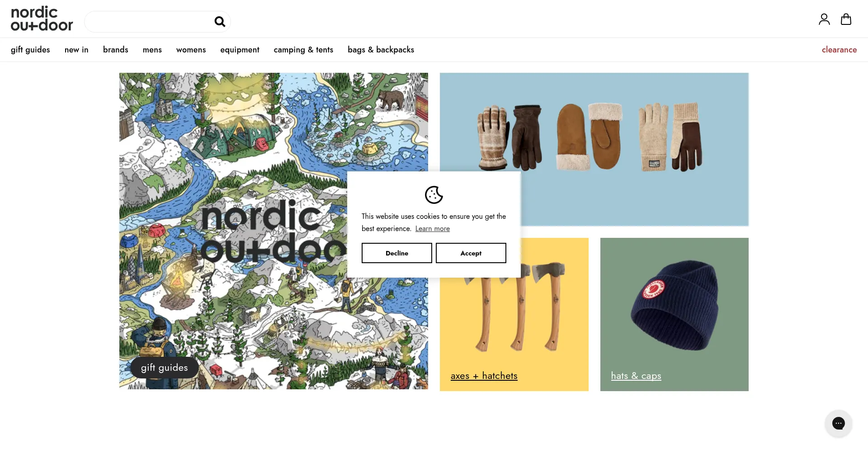
Task: Click inside the search input field
Action: [x=149, y=21]
